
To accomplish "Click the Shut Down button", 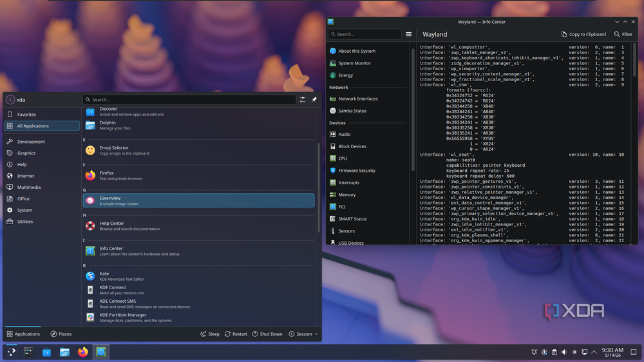I will tap(267, 334).
